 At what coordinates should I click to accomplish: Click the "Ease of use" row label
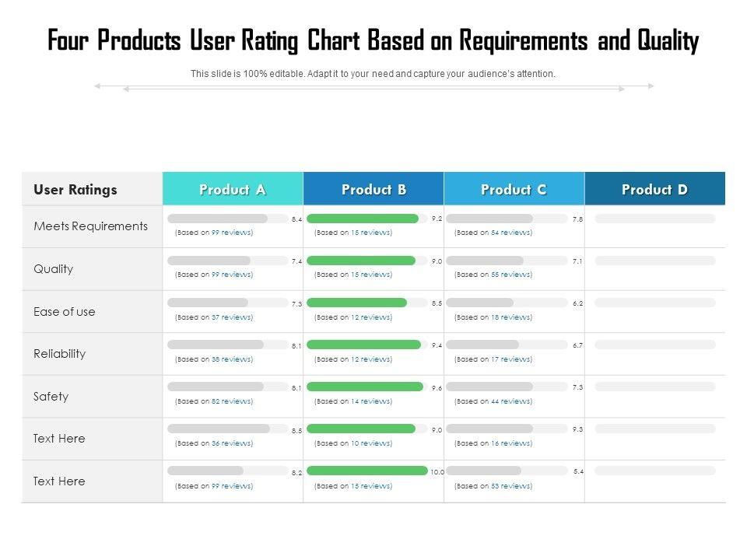pyautogui.click(x=64, y=312)
